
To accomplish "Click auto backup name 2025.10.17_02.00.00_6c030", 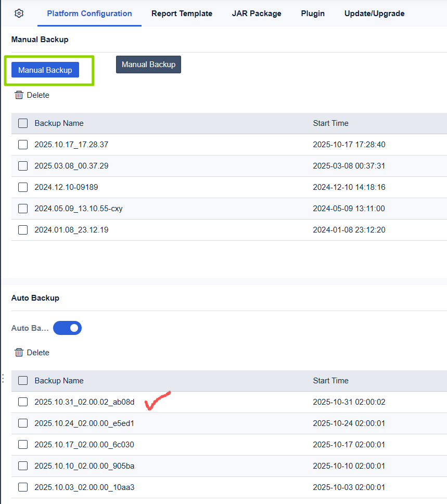I will pyautogui.click(x=84, y=445).
